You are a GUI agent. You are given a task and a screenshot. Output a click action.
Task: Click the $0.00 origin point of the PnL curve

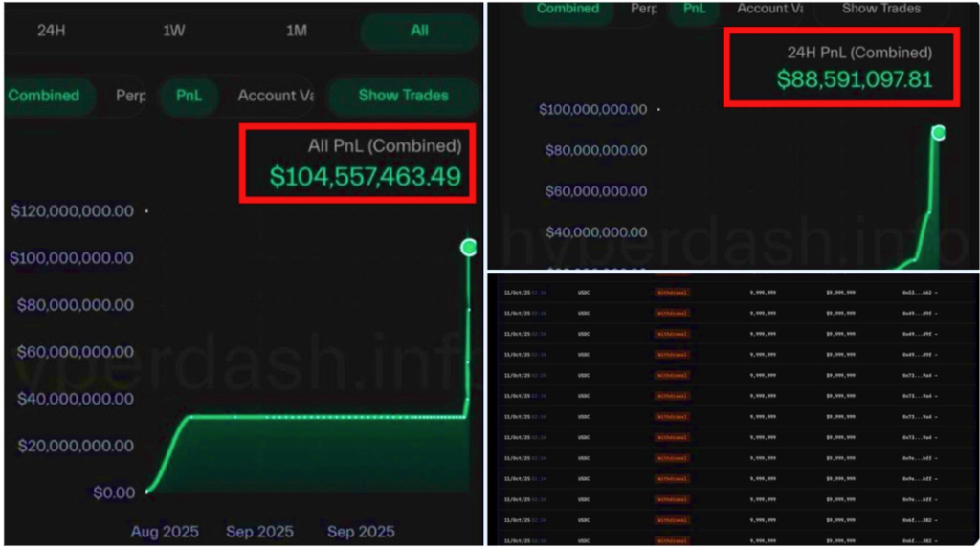(146, 492)
